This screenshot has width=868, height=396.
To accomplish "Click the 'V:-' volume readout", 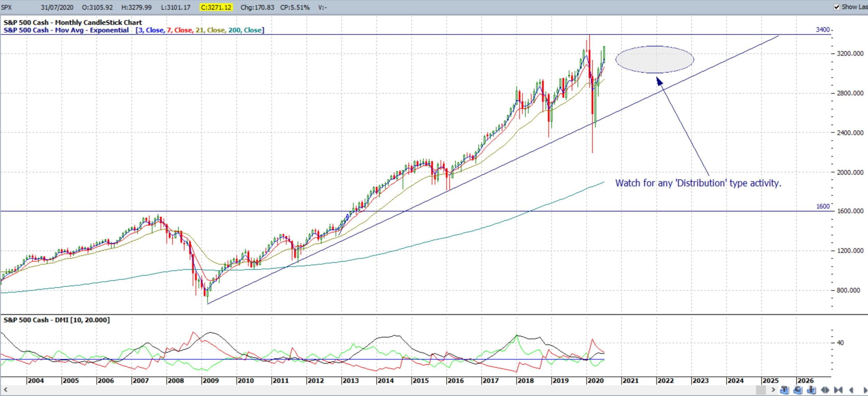I will [x=322, y=7].
